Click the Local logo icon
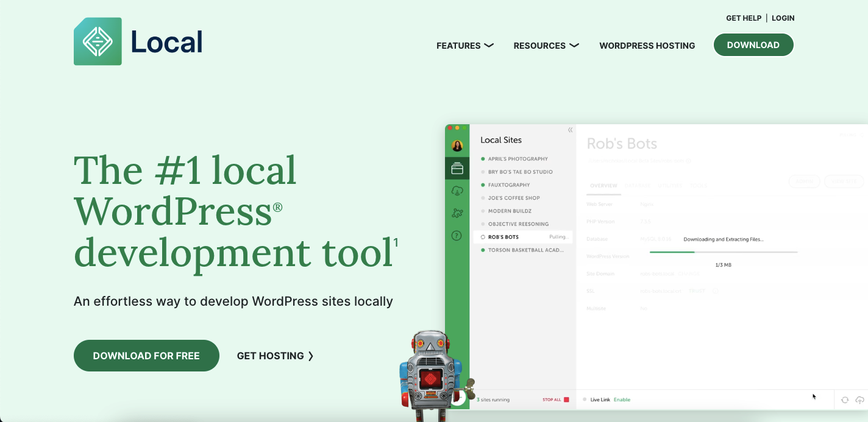 pos(98,41)
